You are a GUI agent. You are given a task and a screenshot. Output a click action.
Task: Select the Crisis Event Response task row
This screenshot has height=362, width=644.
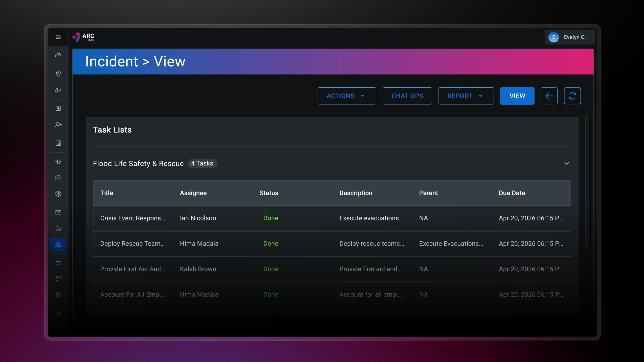pyautogui.click(x=332, y=218)
